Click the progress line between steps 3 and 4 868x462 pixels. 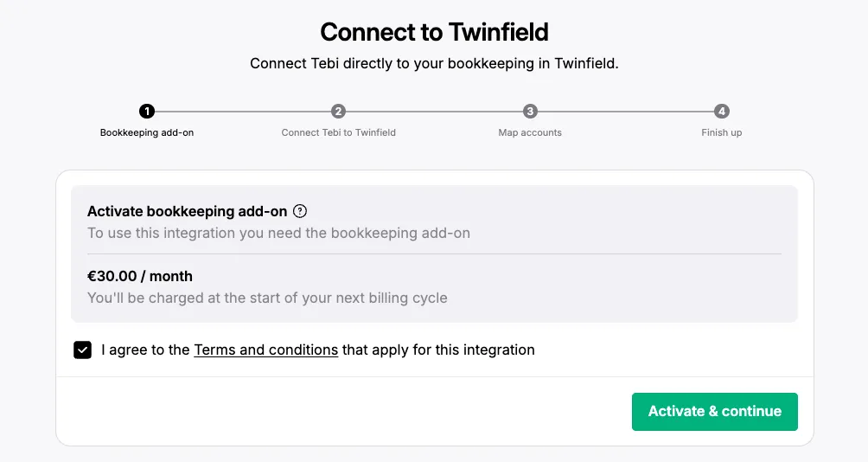click(626, 111)
